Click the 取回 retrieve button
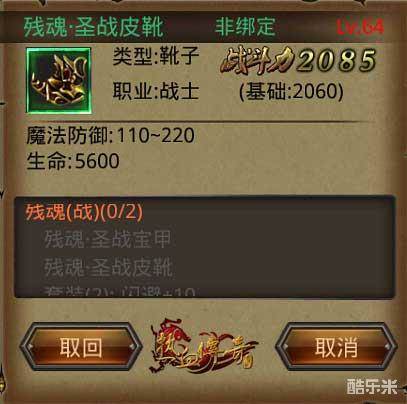The height and width of the screenshot is (404, 407). pos(81,347)
